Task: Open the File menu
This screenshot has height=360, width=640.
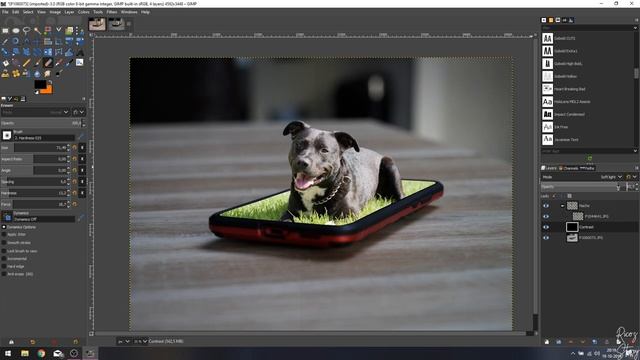Action: click(x=5, y=12)
